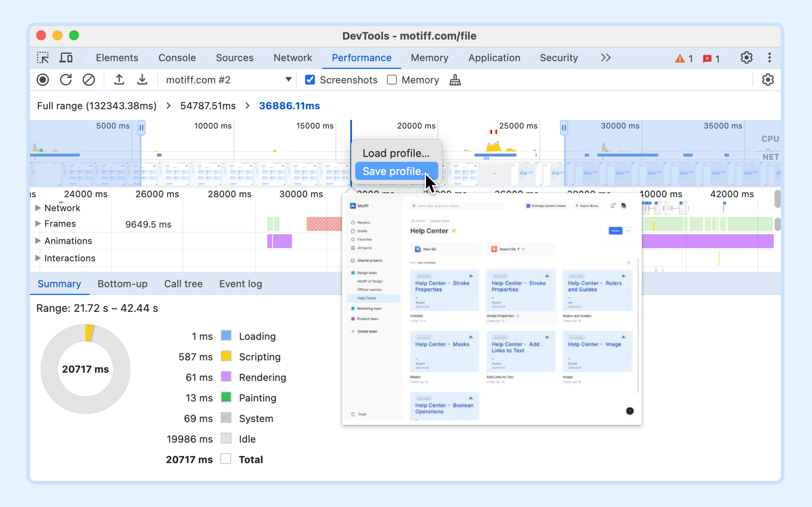The width and height of the screenshot is (812, 507).
Task: Open the Application tab
Action: [494, 58]
